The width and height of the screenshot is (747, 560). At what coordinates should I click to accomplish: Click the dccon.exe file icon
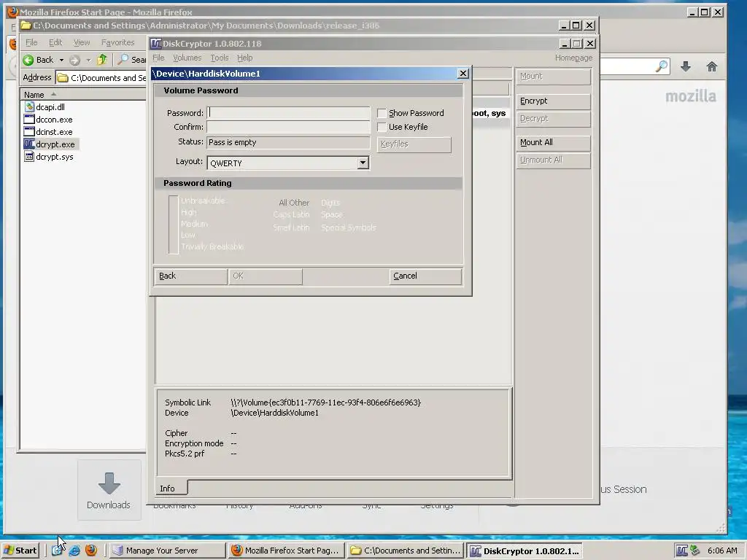29,119
